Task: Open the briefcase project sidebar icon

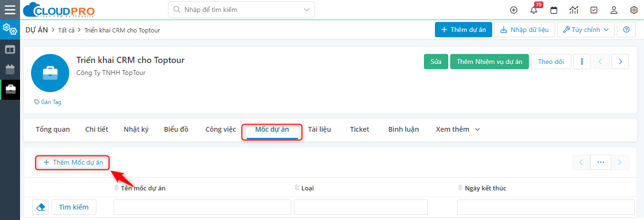Action: [10, 89]
